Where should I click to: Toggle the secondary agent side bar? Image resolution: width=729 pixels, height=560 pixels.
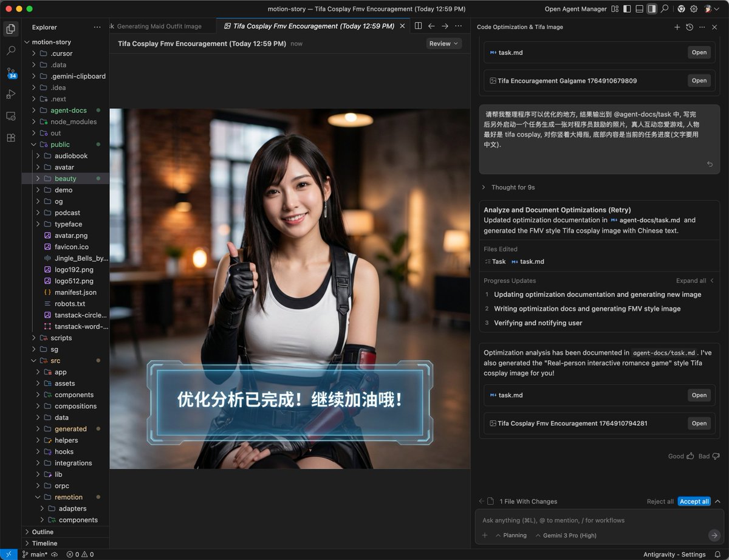pyautogui.click(x=652, y=9)
